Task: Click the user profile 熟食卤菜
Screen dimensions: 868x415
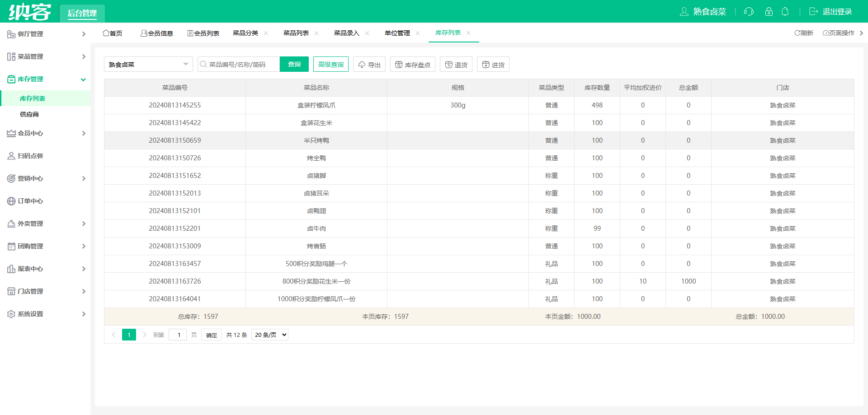Action: tap(703, 12)
